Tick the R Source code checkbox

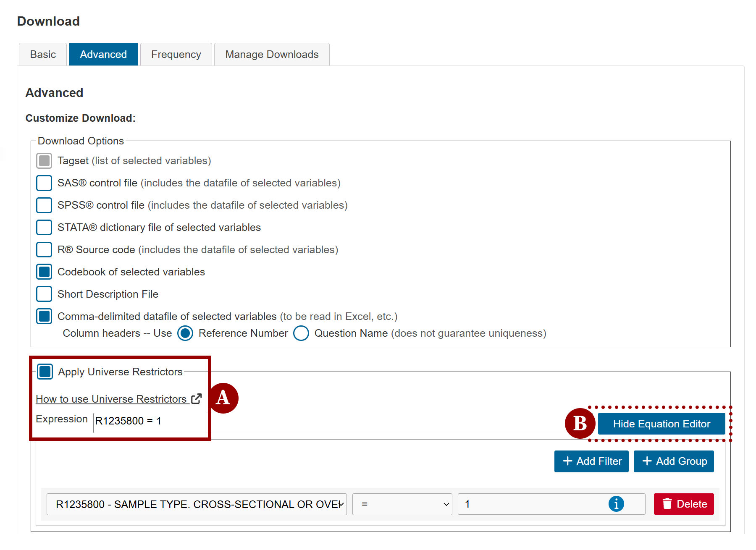coord(44,250)
